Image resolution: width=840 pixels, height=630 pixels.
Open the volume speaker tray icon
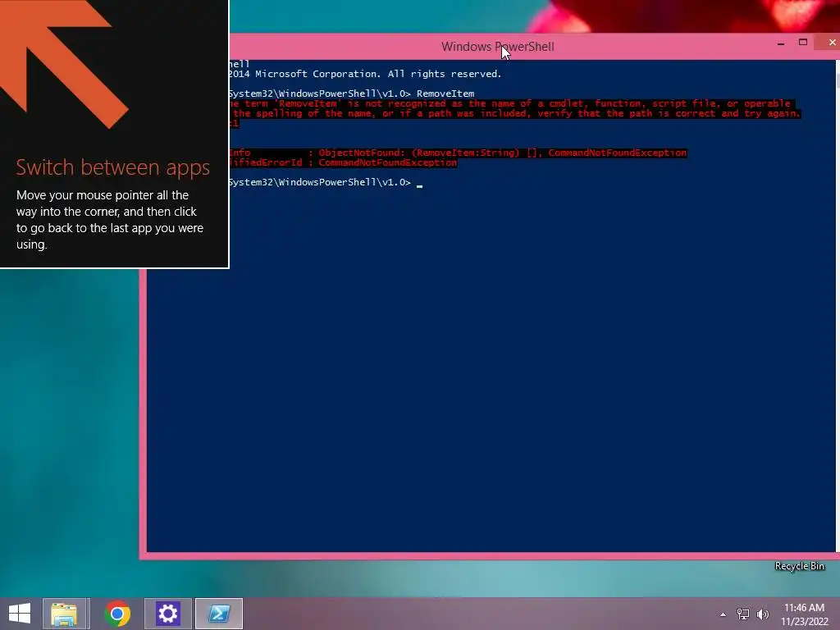click(763, 614)
